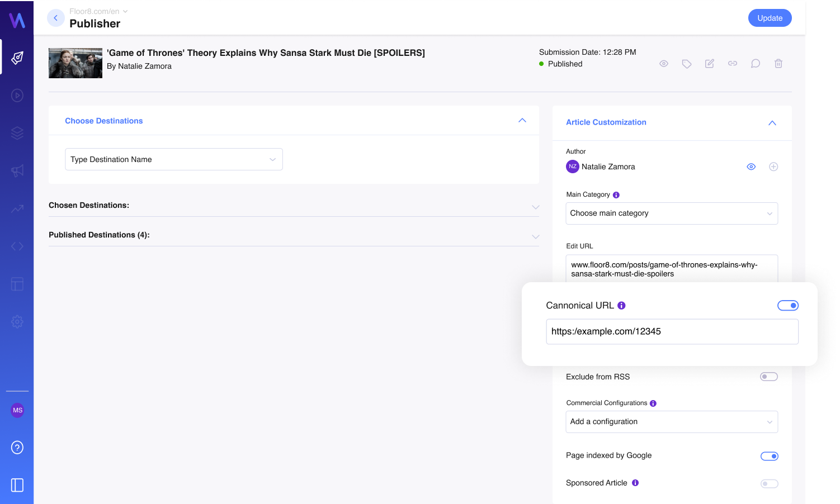Open the video play sidebar icon
Screen dimensions: 840x504
(x=17, y=96)
